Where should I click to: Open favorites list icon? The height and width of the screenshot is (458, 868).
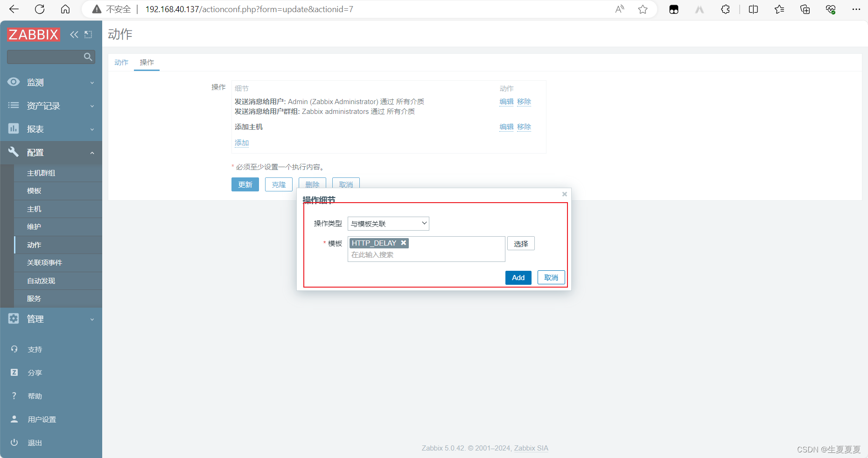pos(779,9)
